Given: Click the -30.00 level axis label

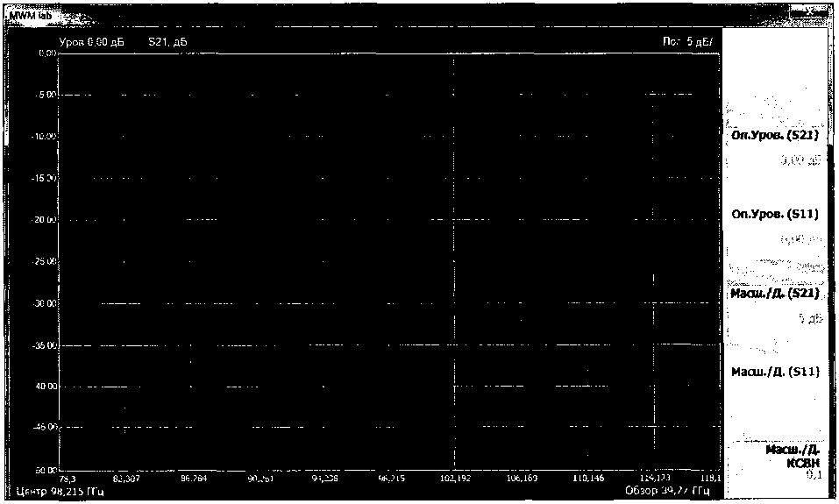Looking at the screenshot, I should [x=46, y=303].
